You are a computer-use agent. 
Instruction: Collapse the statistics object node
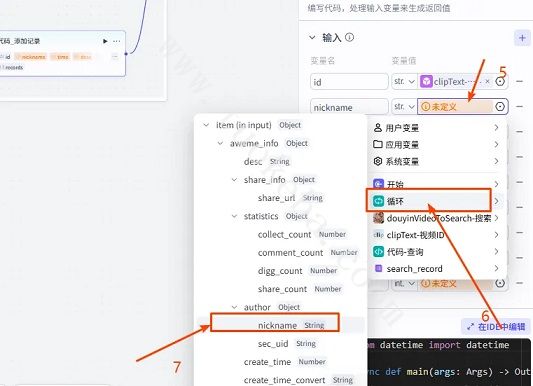pyautogui.click(x=234, y=216)
